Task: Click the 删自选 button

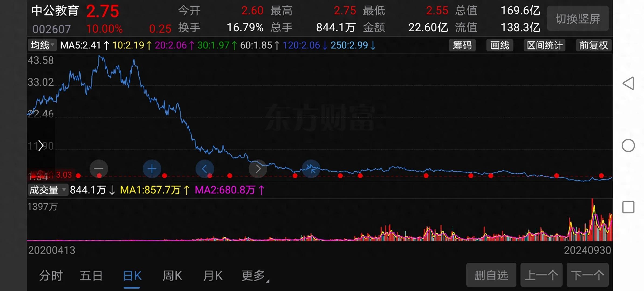Action: point(491,275)
